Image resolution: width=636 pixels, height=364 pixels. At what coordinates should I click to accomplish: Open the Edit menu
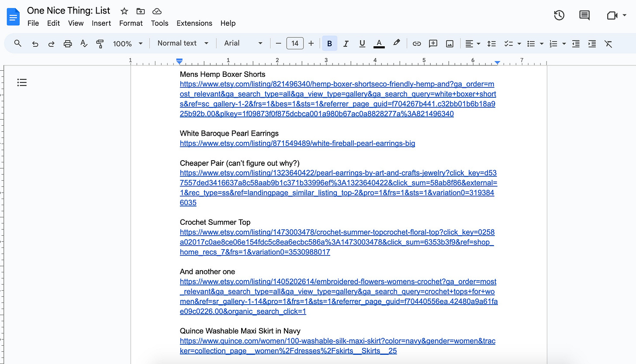pyautogui.click(x=53, y=23)
